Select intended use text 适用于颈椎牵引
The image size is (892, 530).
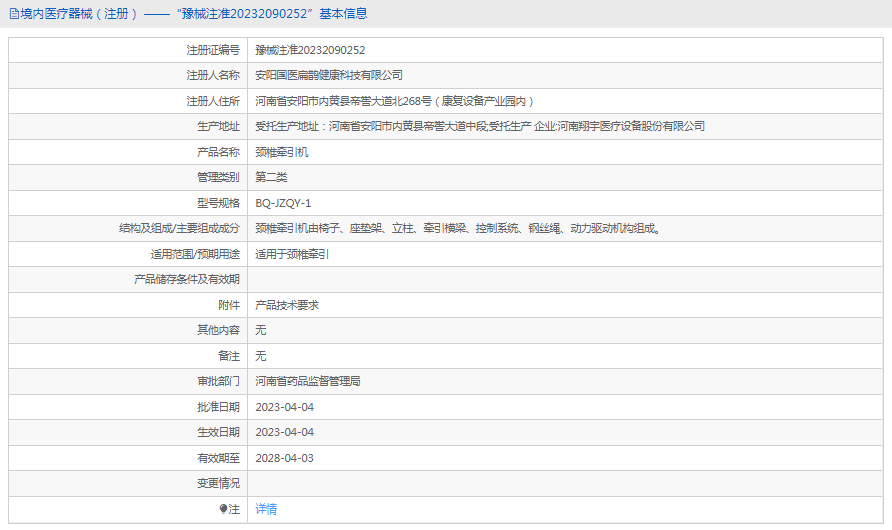coord(292,254)
